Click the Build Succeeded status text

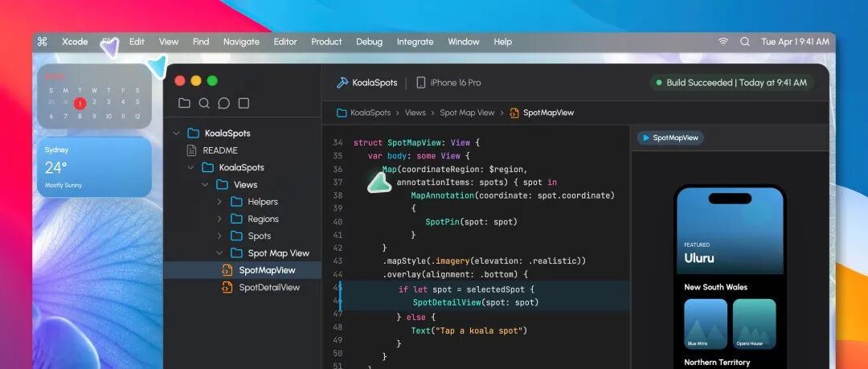pos(737,83)
